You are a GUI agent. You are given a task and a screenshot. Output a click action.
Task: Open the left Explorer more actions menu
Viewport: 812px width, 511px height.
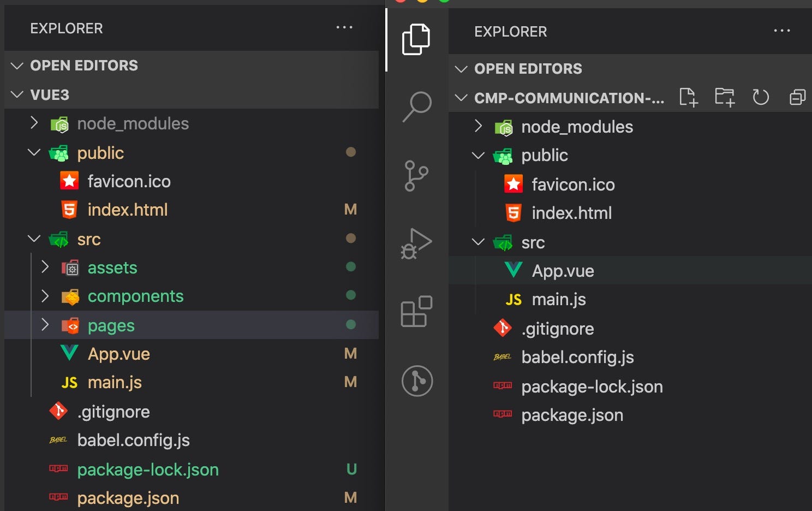click(x=344, y=27)
